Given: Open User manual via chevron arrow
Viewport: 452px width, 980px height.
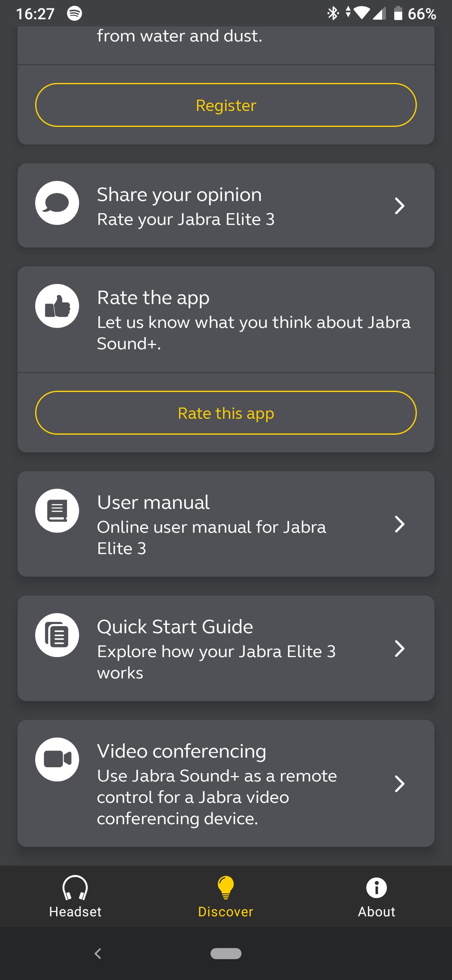Looking at the screenshot, I should (x=400, y=524).
